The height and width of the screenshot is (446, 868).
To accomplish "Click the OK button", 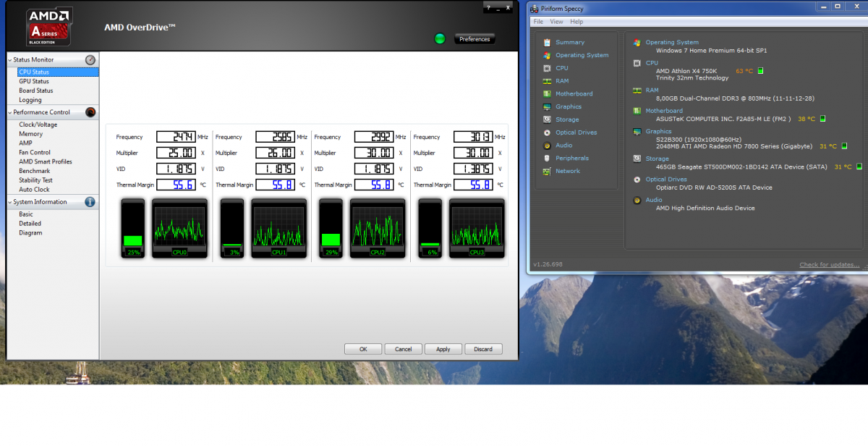I will pos(363,349).
